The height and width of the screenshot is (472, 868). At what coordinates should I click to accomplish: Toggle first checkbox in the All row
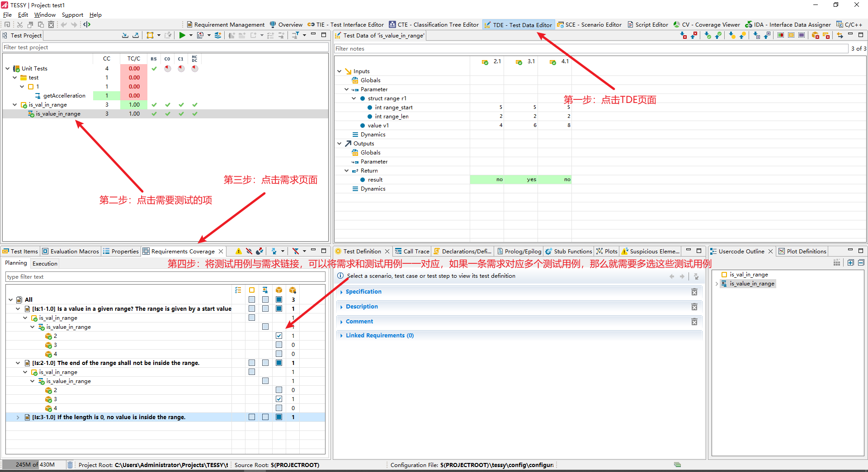click(252, 299)
